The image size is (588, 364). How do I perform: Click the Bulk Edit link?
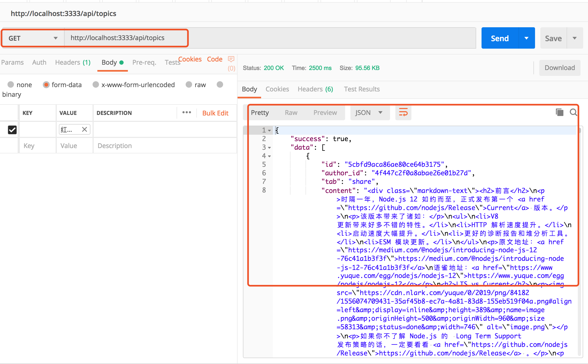click(x=215, y=113)
